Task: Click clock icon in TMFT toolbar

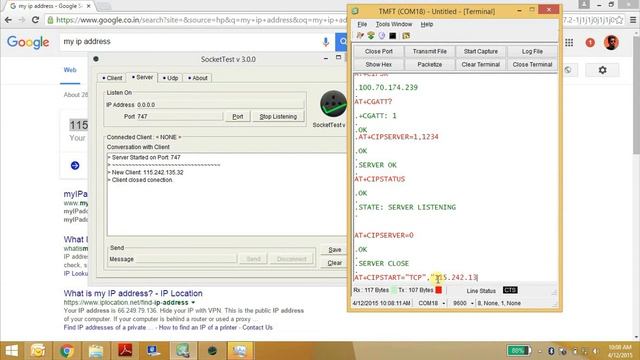Action: tap(382, 36)
